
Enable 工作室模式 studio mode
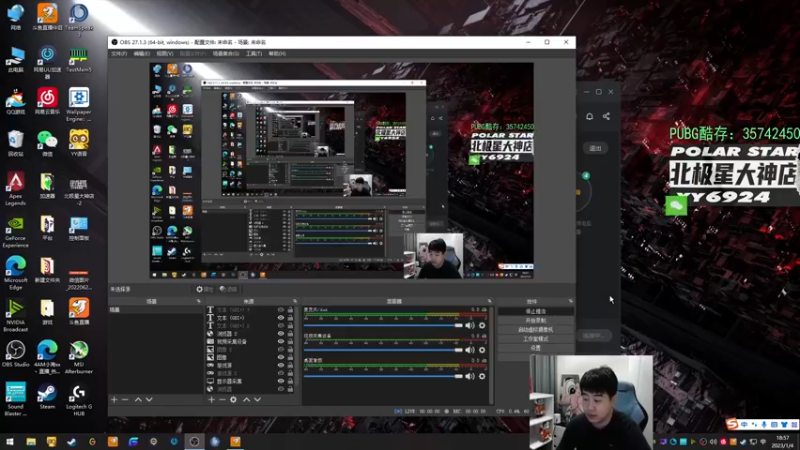pos(536,339)
